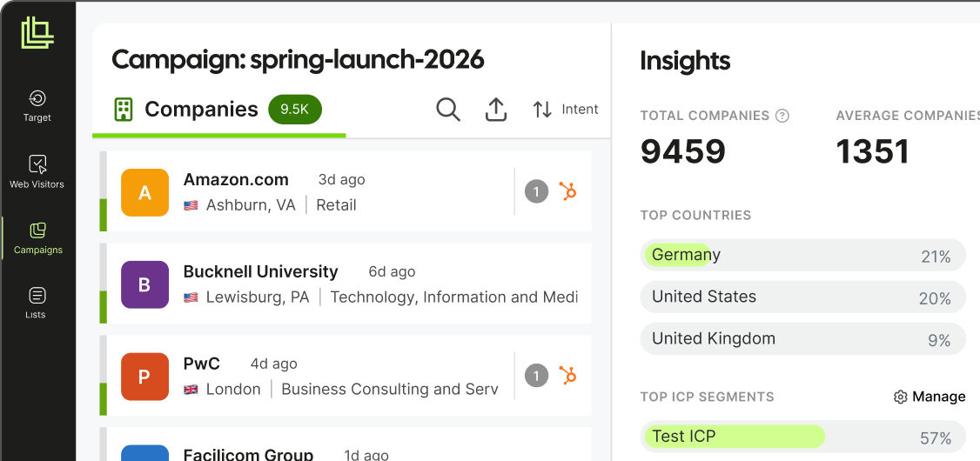Select the Companies tab

tap(218, 110)
